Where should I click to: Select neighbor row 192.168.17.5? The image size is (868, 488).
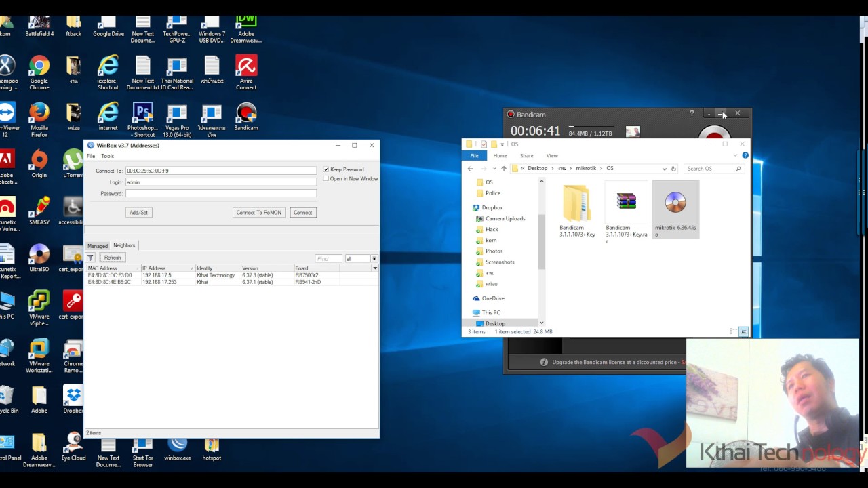231,275
